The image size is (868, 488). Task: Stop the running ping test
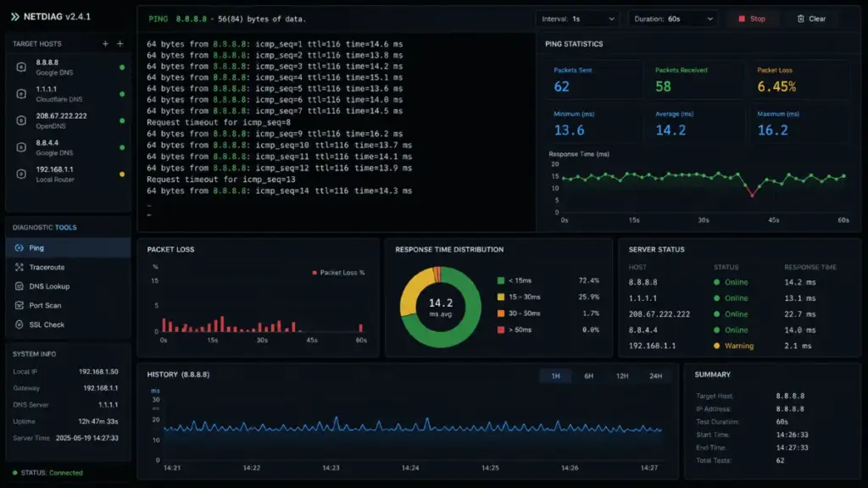[x=752, y=19]
